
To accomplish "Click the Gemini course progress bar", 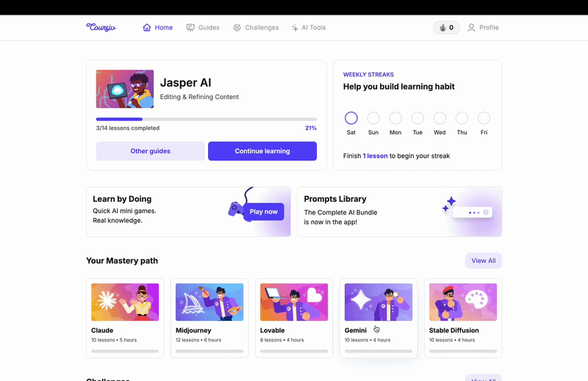I will (x=379, y=351).
